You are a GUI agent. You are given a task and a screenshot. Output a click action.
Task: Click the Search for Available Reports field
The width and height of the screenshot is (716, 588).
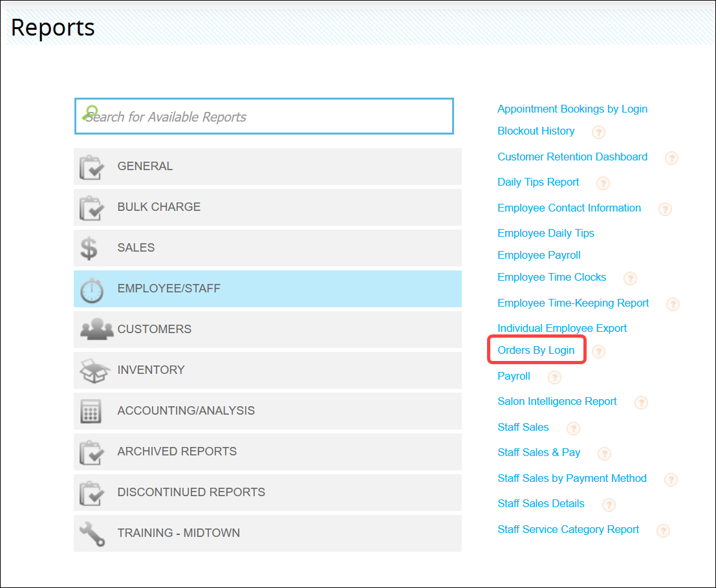tap(264, 116)
